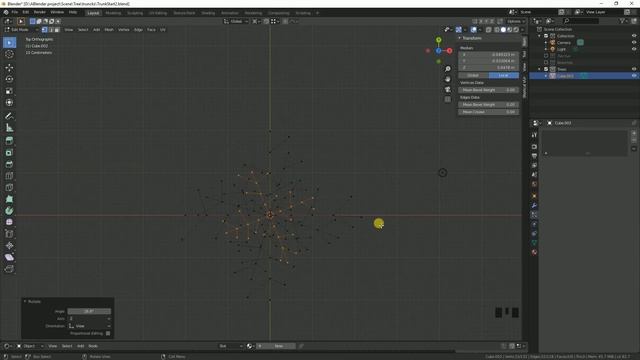The height and width of the screenshot is (360, 640).
Task: Adjust the Mean Crease slider
Action: pos(489,112)
